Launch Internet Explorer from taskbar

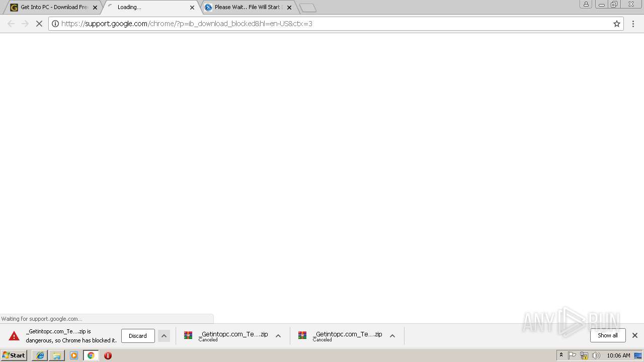tap(40, 355)
